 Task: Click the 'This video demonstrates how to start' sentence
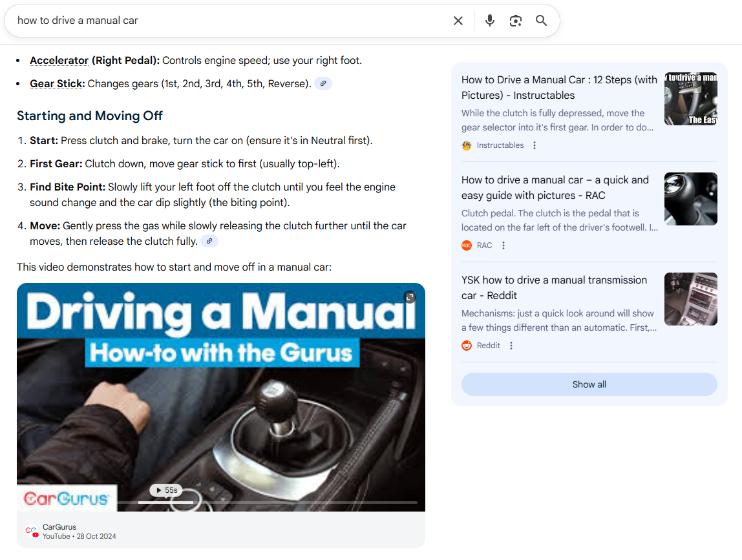point(174,267)
